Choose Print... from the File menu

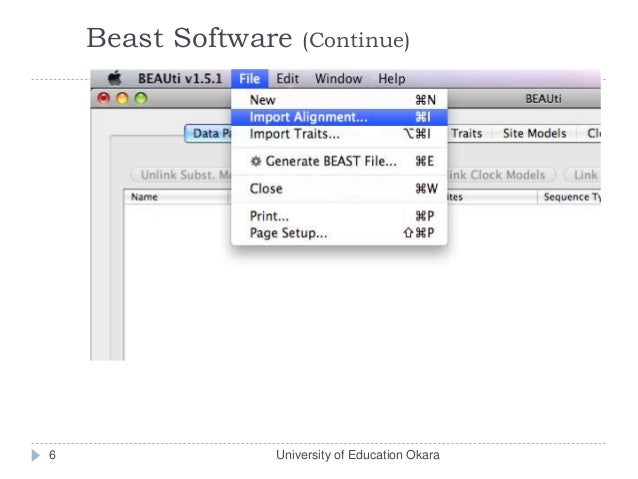click(339, 216)
